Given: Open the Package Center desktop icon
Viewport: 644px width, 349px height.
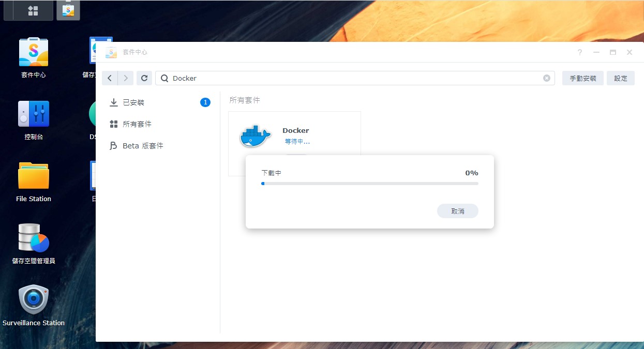Looking at the screenshot, I should coord(34,53).
